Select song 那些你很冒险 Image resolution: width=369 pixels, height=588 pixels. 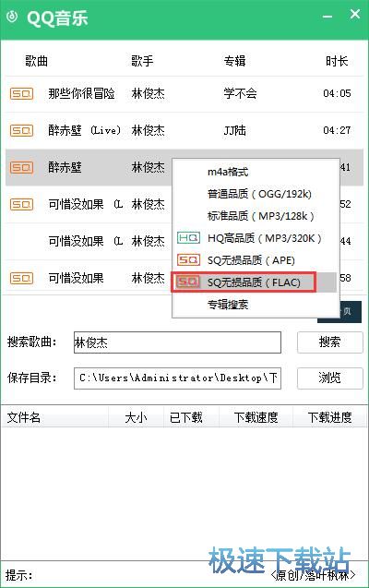click(x=82, y=93)
